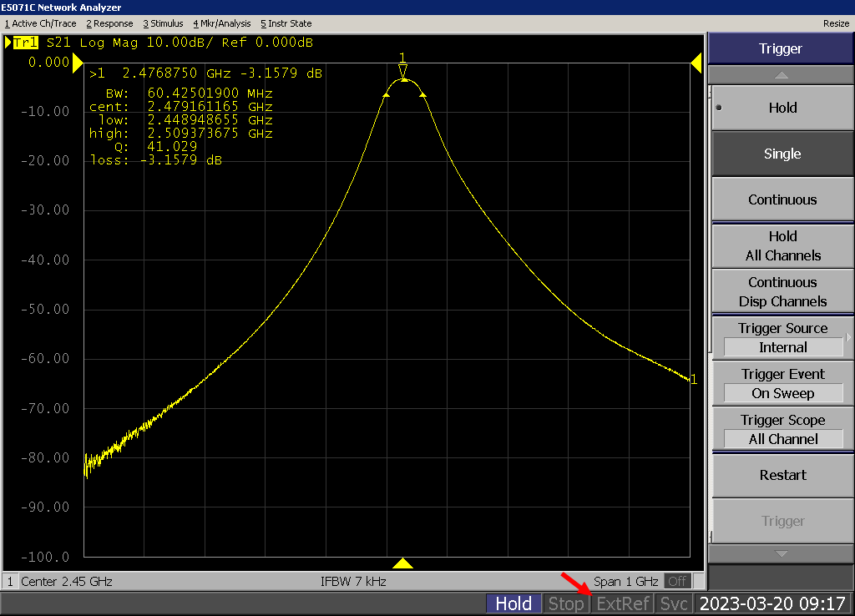Select the Tr1 trace label
The height and width of the screenshot is (616, 855).
[25, 42]
